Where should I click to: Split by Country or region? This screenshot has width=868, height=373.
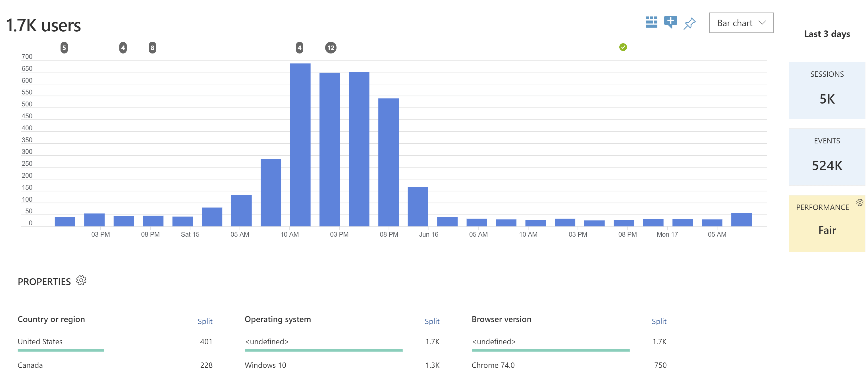coord(205,321)
